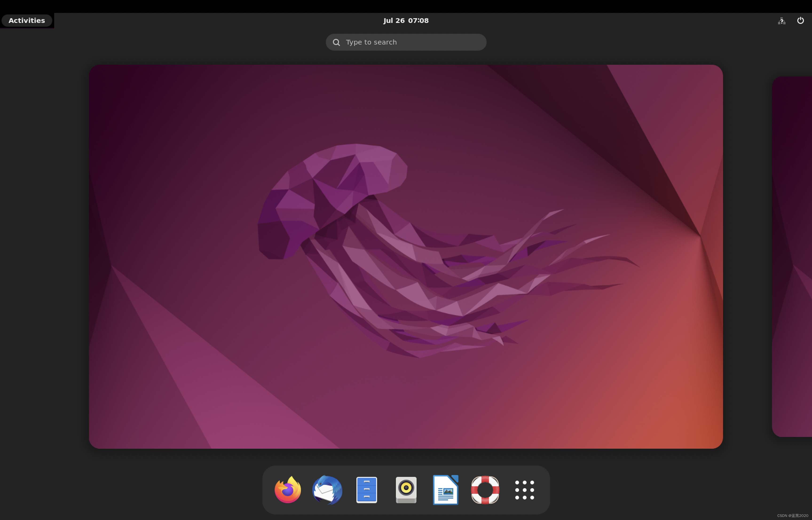
Task: Switch to the second workspace on the right
Action: pyautogui.click(x=792, y=257)
